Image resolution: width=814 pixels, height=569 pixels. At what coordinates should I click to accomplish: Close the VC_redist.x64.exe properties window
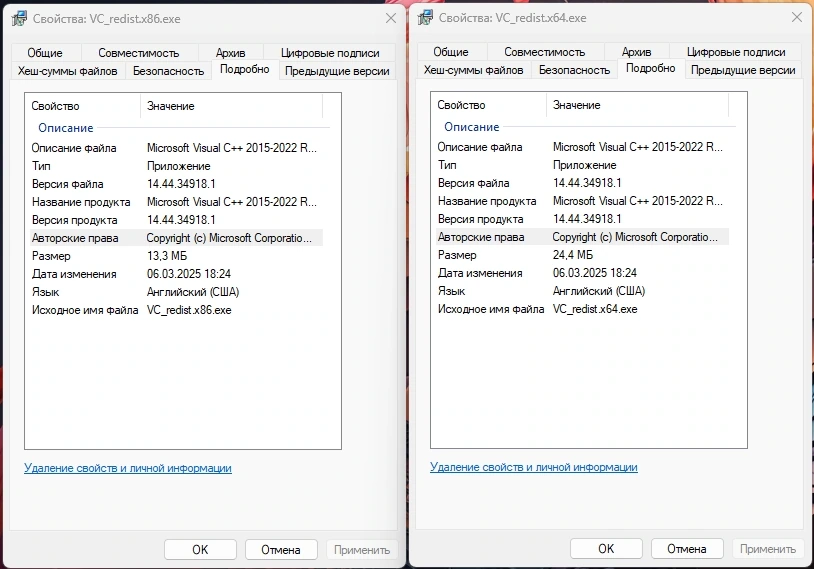click(x=797, y=18)
